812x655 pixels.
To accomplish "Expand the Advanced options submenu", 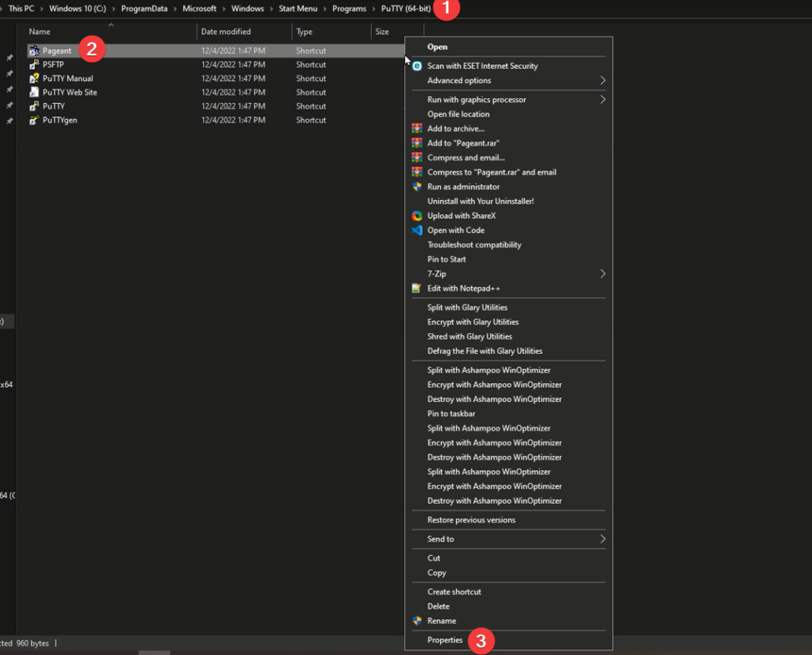I will [x=602, y=81].
